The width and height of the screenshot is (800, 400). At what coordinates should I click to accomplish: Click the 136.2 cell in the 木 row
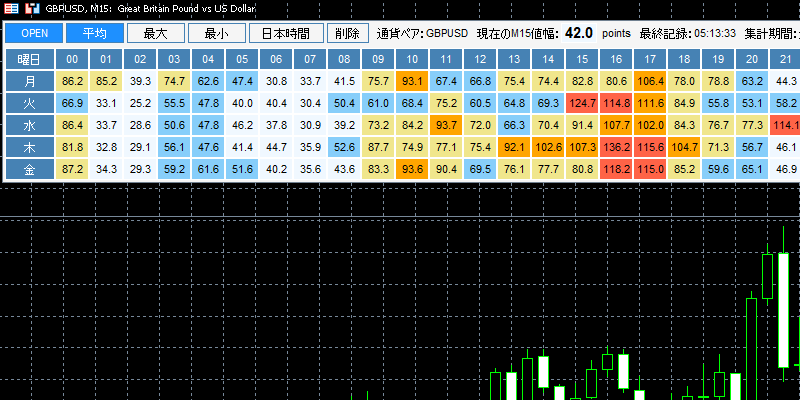pos(616,147)
